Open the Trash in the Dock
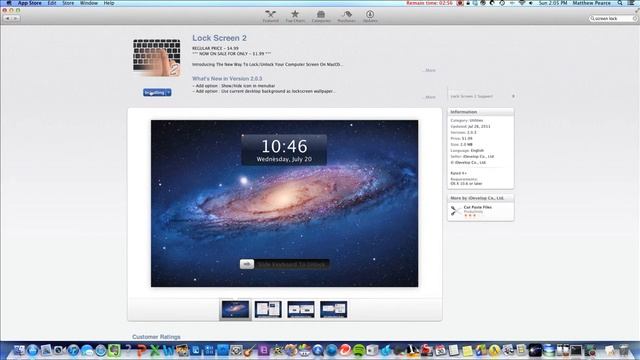Screen dimensions: 640x360 pos(624,350)
